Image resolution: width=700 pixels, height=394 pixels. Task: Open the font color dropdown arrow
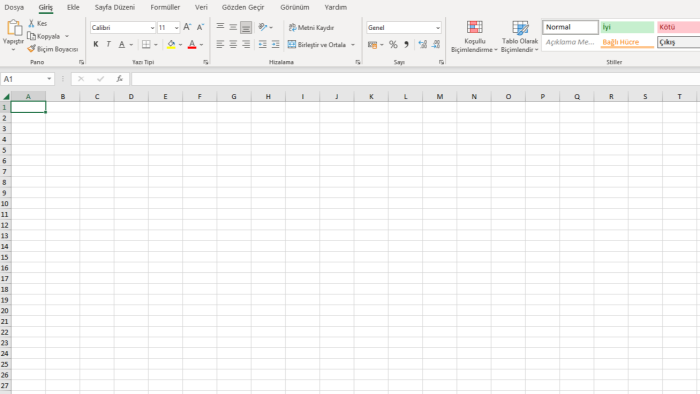201,45
